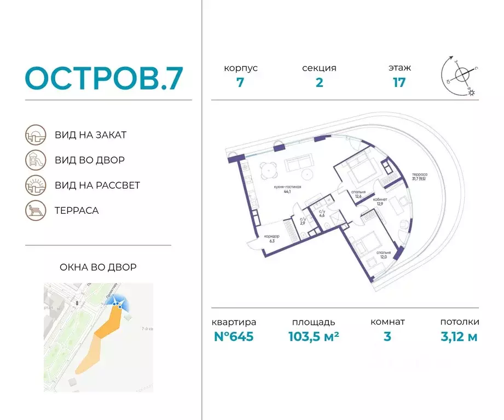Click the коридор 6,3 room label

[272, 238]
